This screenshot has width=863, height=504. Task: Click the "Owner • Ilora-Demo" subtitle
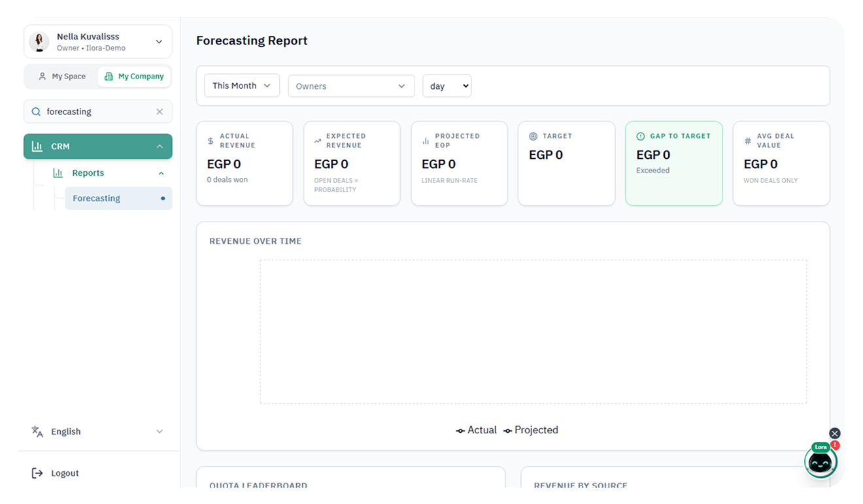pyautogui.click(x=91, y=48)
